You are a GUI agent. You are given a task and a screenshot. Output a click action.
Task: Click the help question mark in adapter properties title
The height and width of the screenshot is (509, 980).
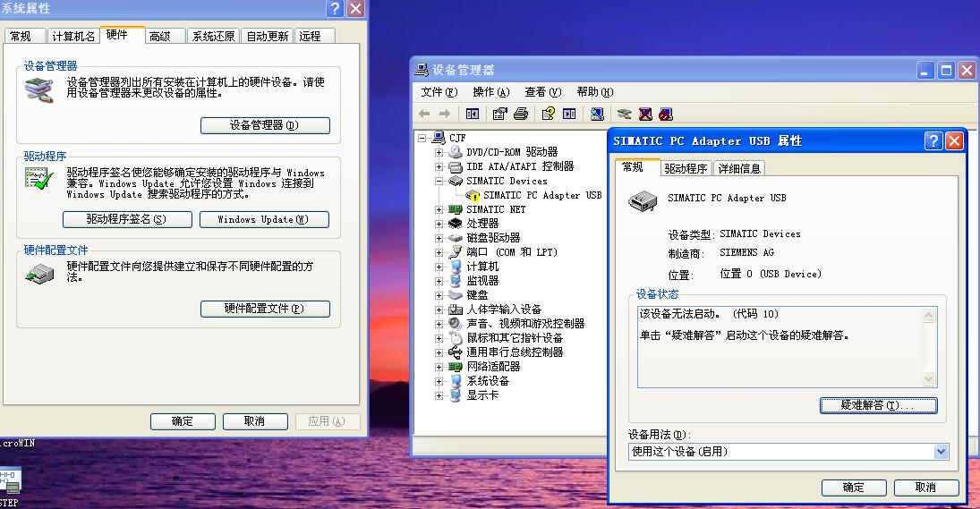pyautogui.click(x=933, y=140)
